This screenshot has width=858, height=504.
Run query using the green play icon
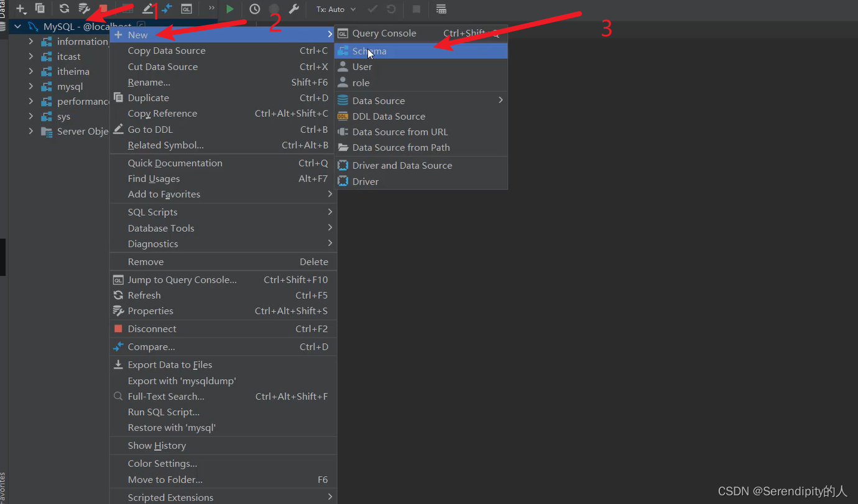tap(229, 9)
